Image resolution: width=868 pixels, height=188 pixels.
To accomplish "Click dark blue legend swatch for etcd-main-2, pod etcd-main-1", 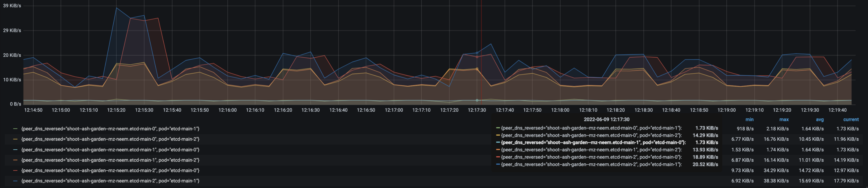I will pyautogui.click(x=15, y=181).
